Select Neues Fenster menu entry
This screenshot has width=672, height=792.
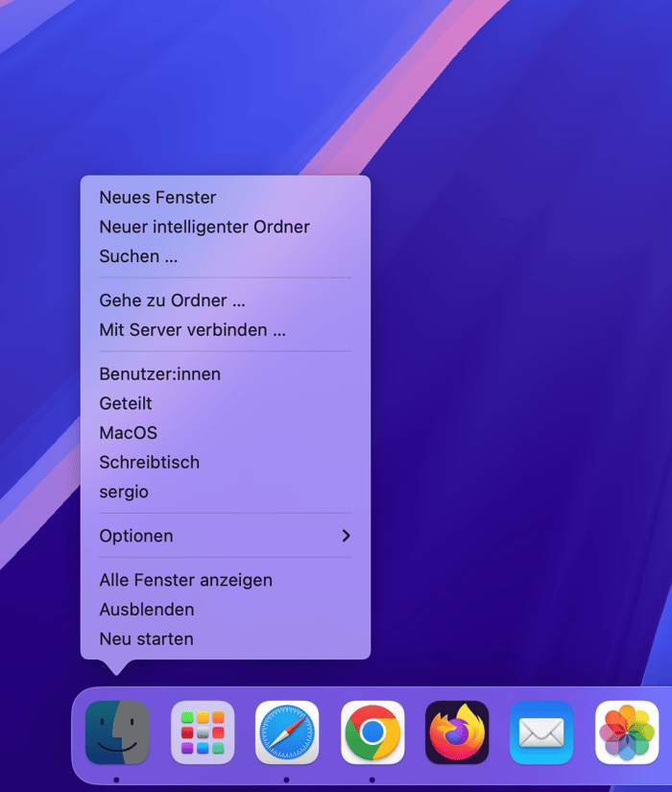click(x=157, y=198)
